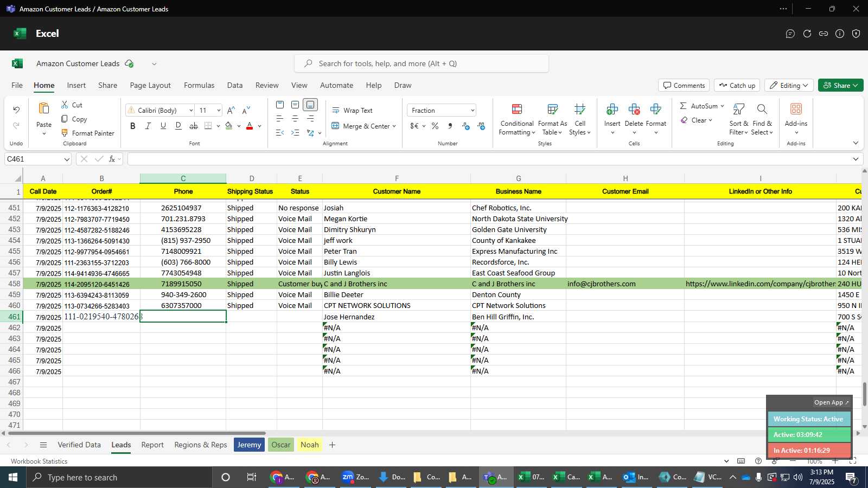Toggle double underline formatting
This screenshot has height=488, width=868.
coord(178,126)
